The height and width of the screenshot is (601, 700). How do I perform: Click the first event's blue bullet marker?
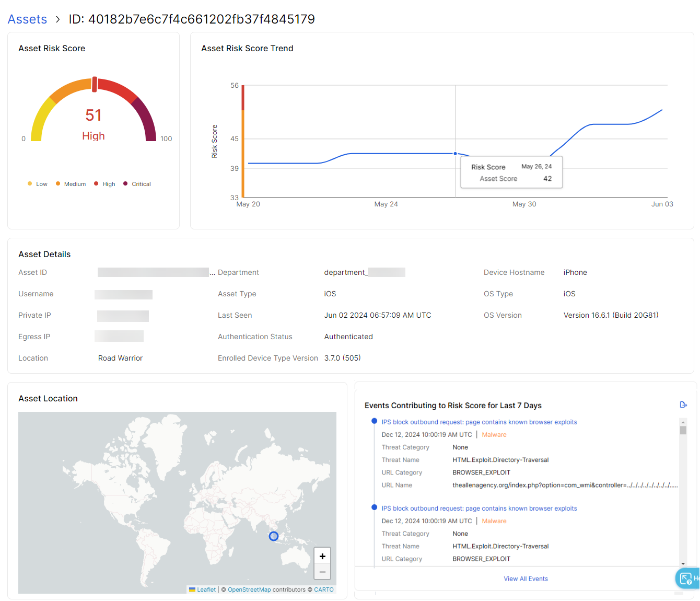[374, 421]
